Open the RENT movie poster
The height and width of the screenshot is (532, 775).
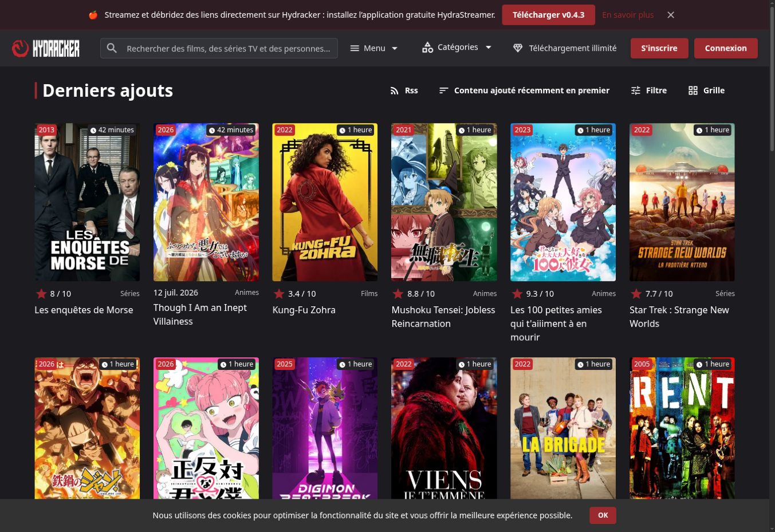pos(682,428)
